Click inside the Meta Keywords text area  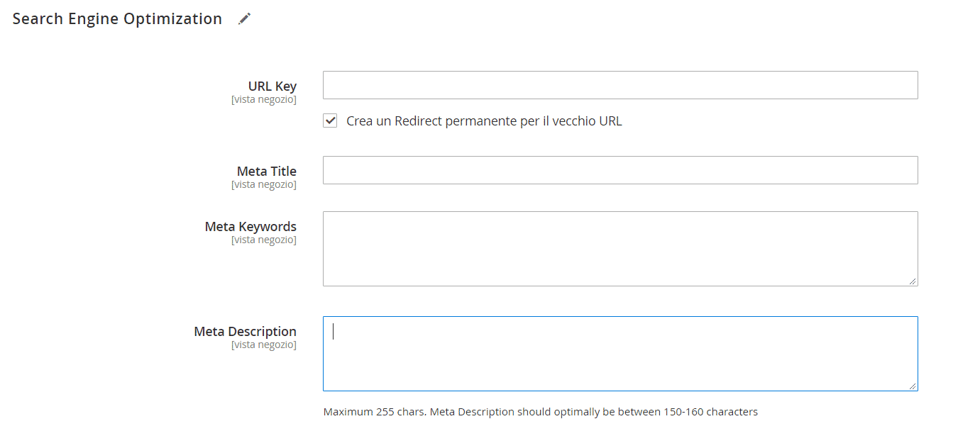[x=620, y=249]
